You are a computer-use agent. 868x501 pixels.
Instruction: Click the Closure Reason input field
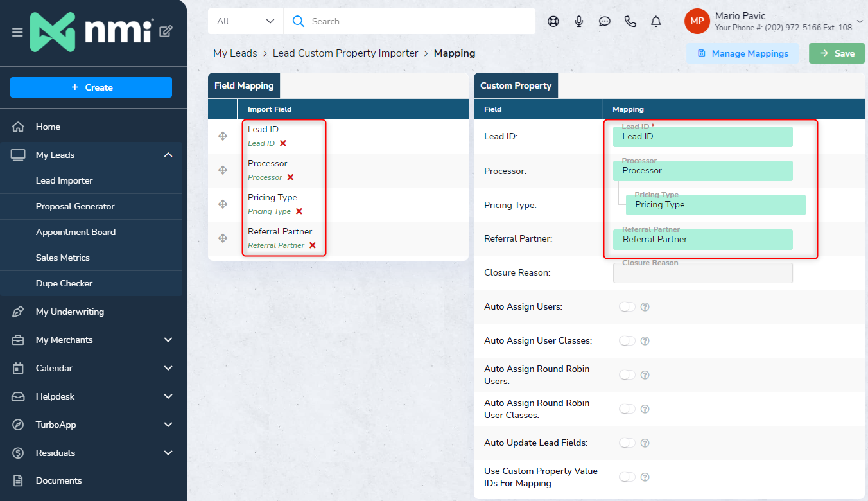703,274
